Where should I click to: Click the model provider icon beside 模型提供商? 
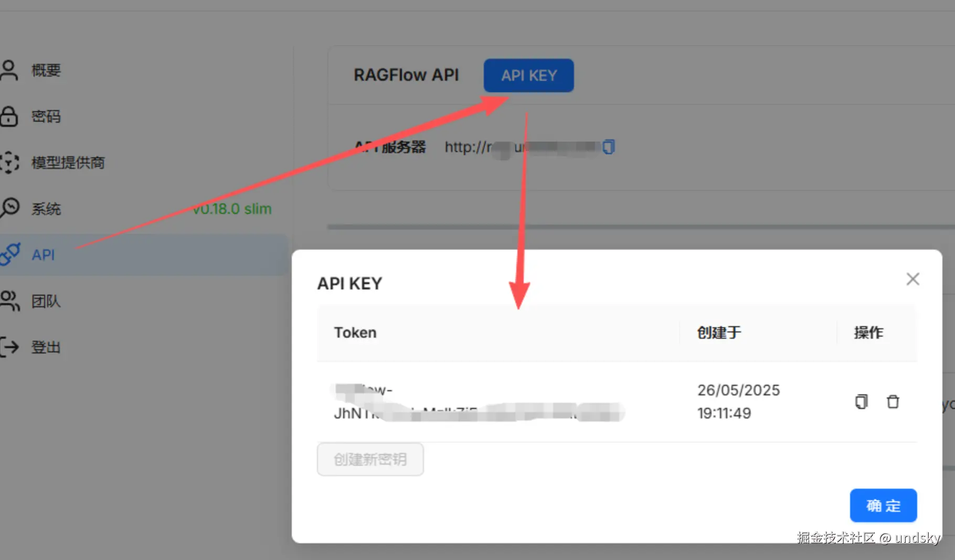pos(9,163)
